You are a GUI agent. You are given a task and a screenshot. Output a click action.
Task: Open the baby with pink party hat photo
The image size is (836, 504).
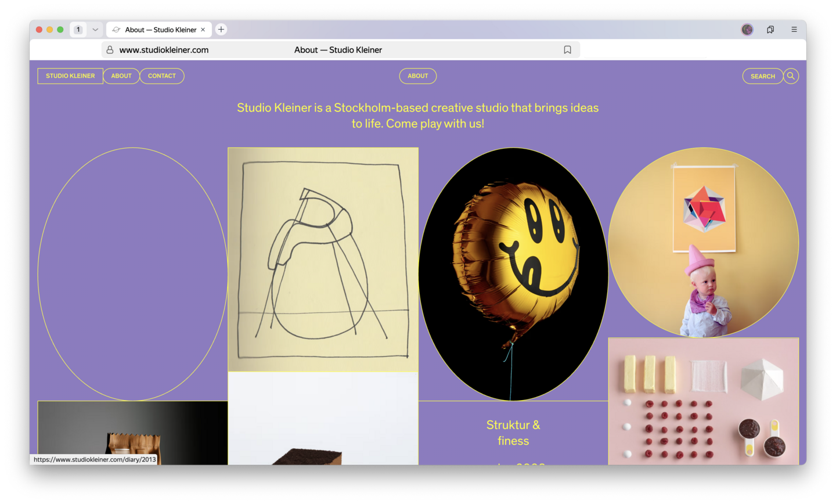704,242
